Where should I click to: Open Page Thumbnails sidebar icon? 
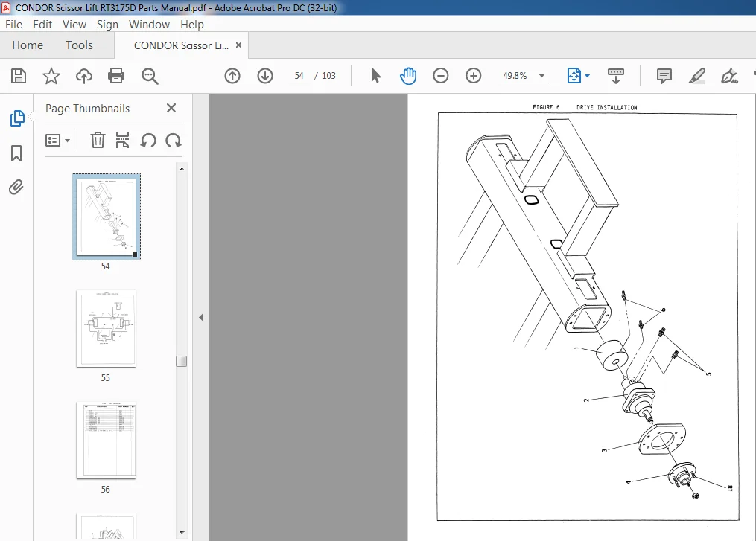pyautogui.click(x=17, y=118)
